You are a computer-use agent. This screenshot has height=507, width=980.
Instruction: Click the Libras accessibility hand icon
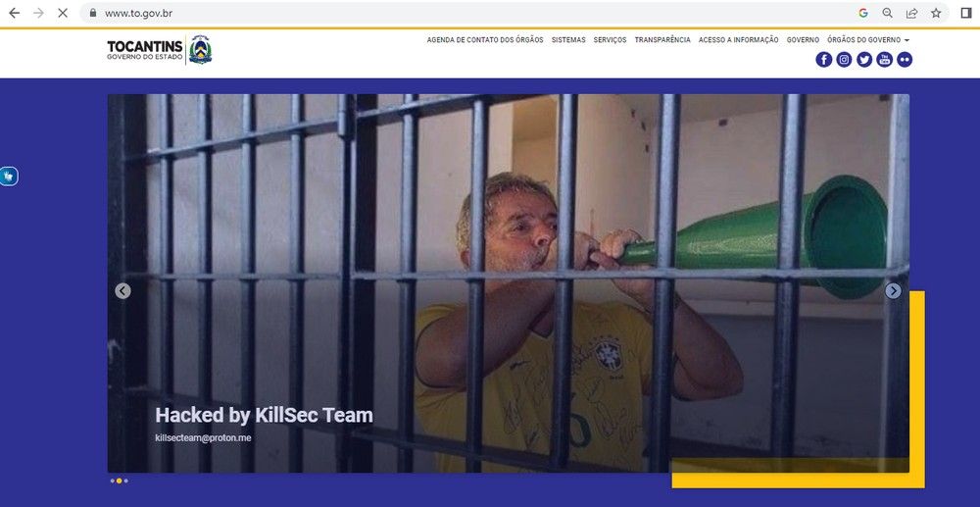[9, 177]
